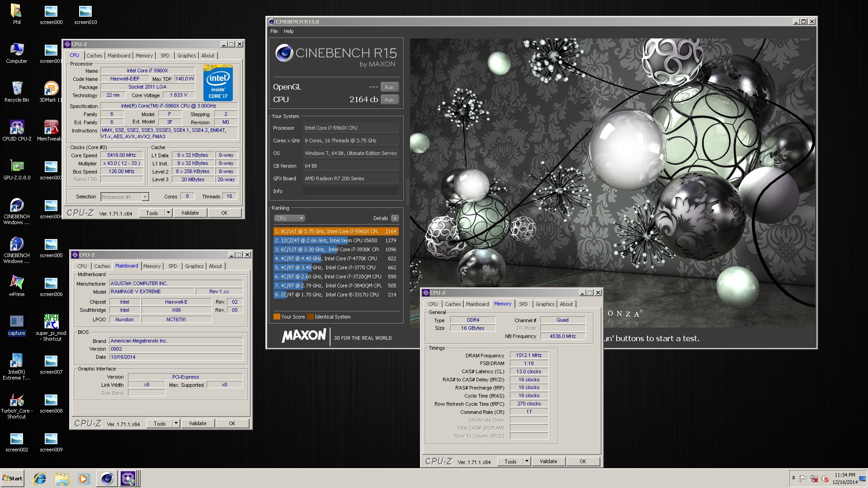The width and height of the screenshot is (868, 488).
Task: Open screen006 image file icon
Action: click(x=51, y=286)
